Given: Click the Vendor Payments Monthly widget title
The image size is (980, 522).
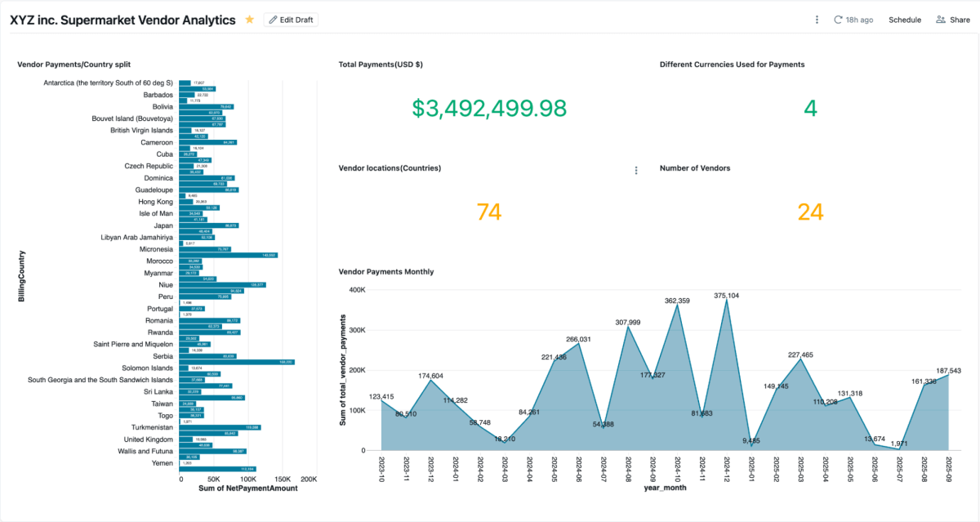Looking at the screenshot, I should point(385,271).
